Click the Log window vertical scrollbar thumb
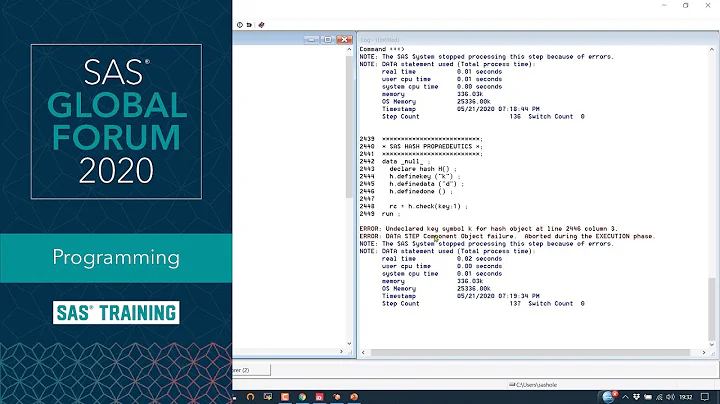The width and height of the screenshot is (720, 404). (712, 308)
